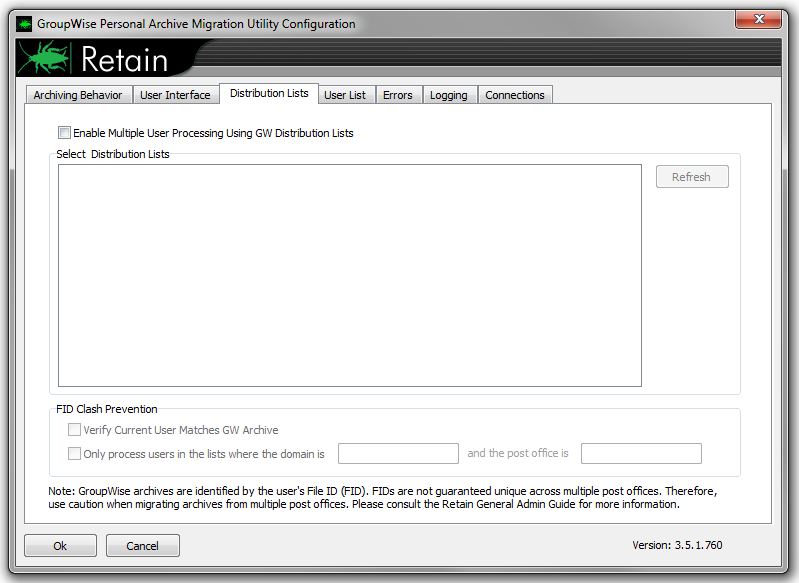Click the Retain cockroach logo
Viewport: 799px width, 583px height.
pos(45,58)
